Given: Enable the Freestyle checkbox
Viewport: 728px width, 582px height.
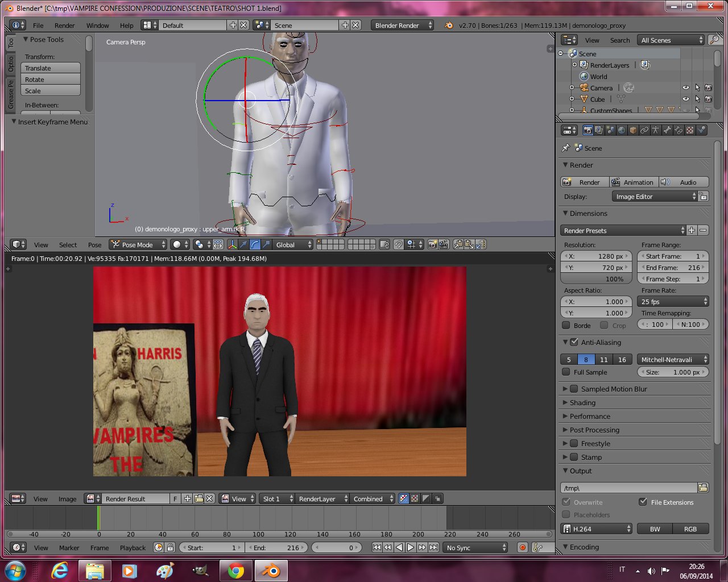Looking at the screenshot, I should (574, 443).
